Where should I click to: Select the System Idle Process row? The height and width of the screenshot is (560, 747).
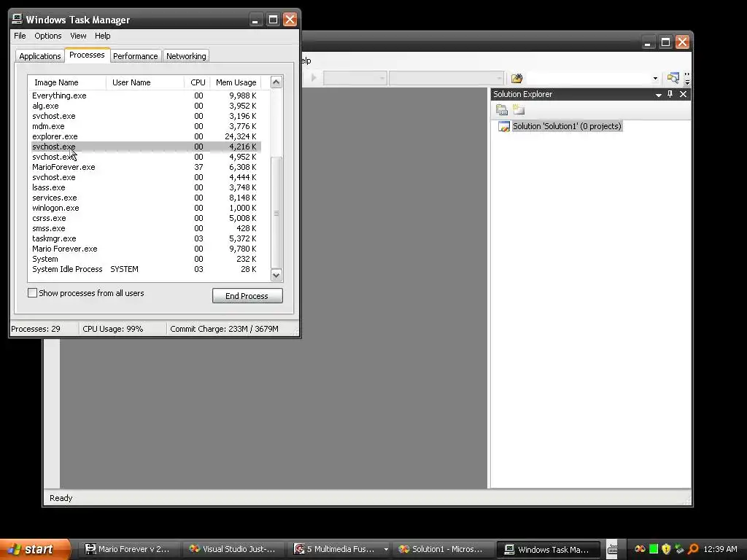pyautogui.click(x=146, y=269)
